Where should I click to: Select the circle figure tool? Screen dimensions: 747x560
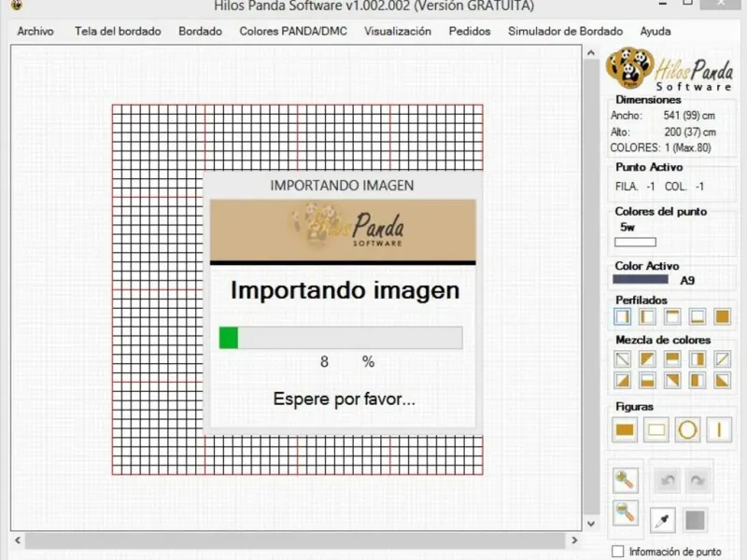click(x=687, y=430)
